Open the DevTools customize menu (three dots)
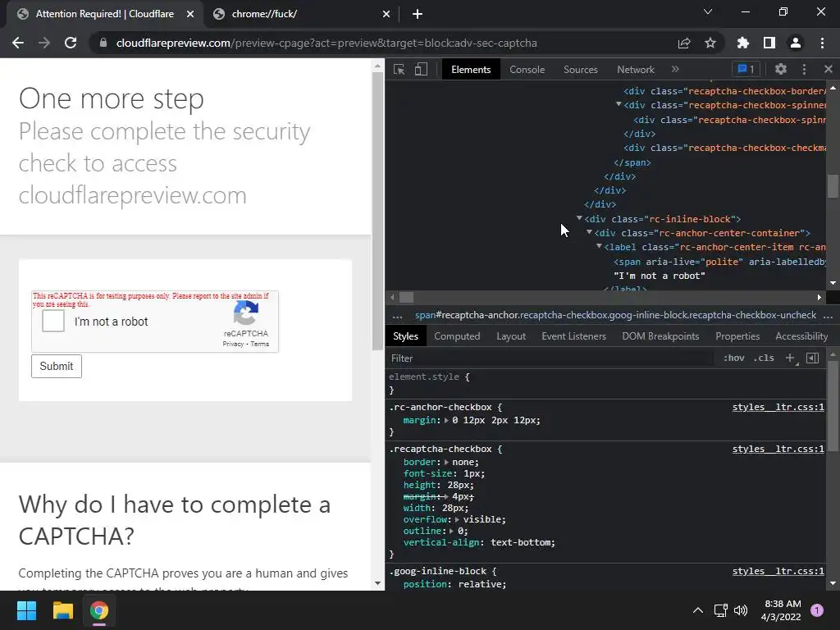Image resolution: width=840 pixels, height=630 pixels. click(x=804, y=69)
